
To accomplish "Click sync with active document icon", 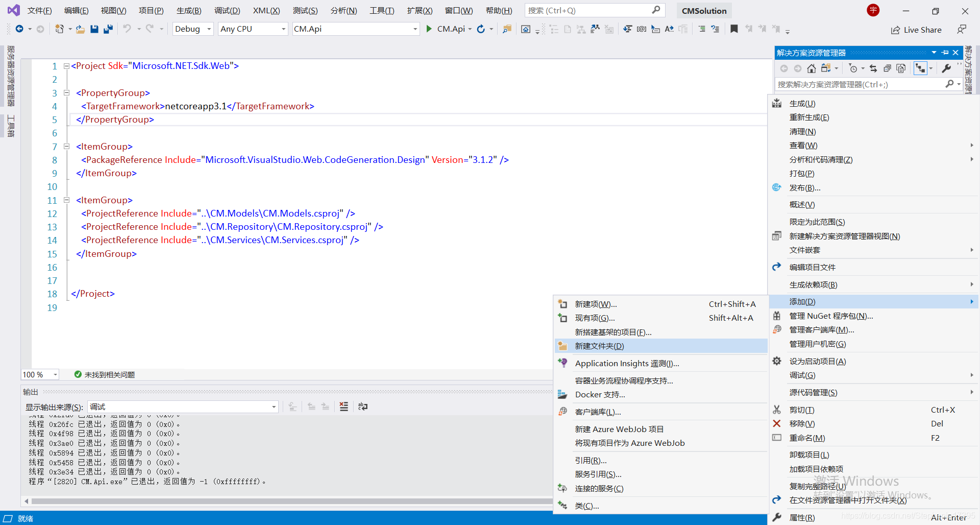I will coord(873,68).
